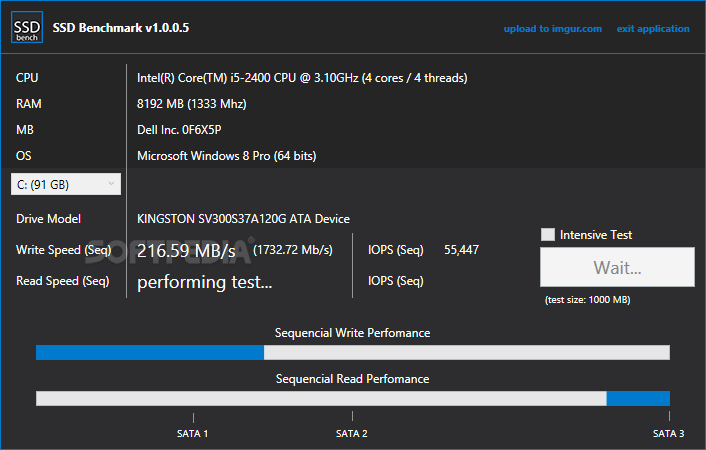This screenshot has height=450, width=706.
Task: Click the (1732.72 Mb/s) value
Action: coord(293,250)
